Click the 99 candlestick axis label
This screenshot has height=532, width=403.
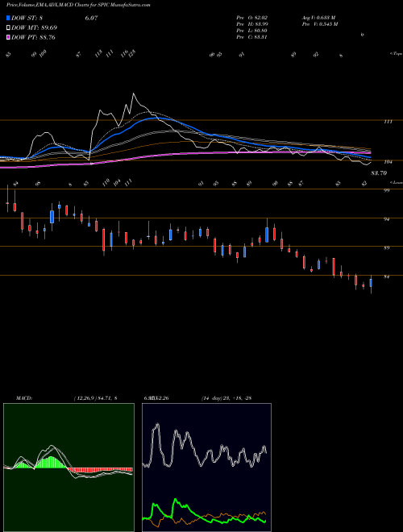click(x=386, y=191)
